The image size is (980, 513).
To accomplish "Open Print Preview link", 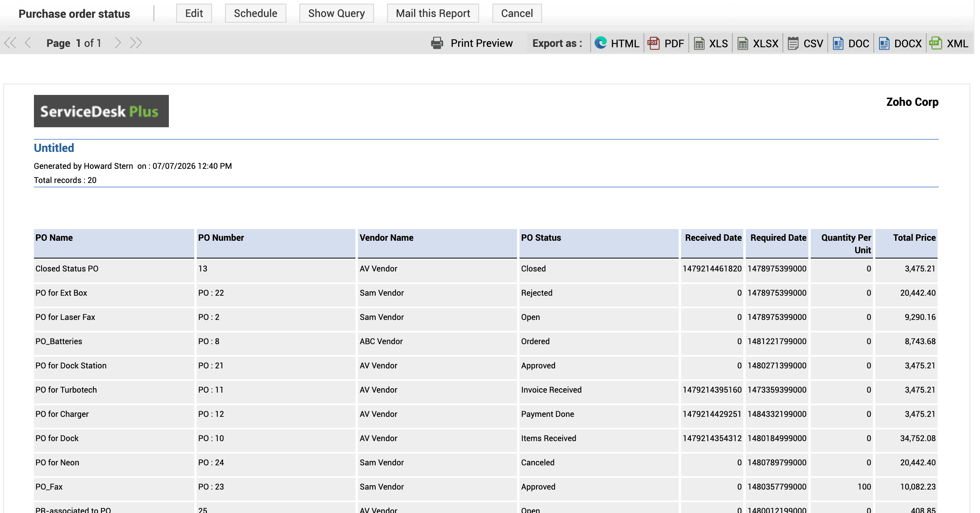I will click(x=482, y=43).
